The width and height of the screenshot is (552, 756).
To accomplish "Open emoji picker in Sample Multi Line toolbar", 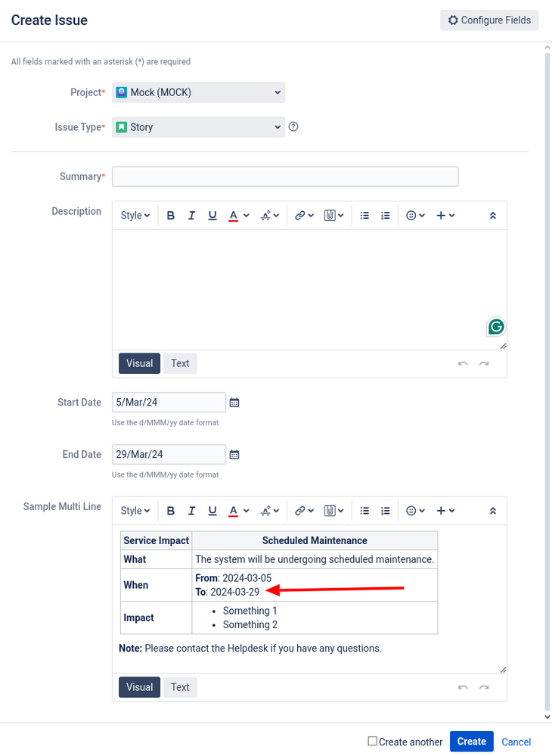I will [415, 511].
